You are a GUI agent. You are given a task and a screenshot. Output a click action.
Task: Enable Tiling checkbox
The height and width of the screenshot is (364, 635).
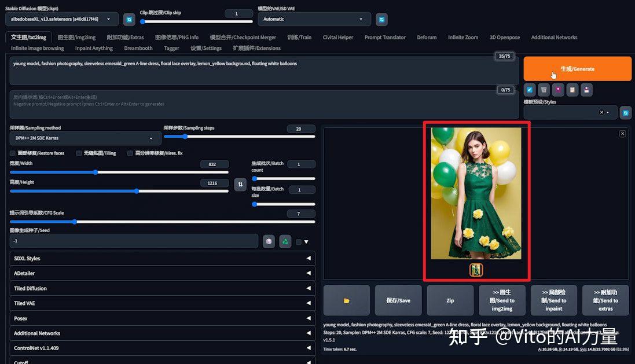click(79, 153)
